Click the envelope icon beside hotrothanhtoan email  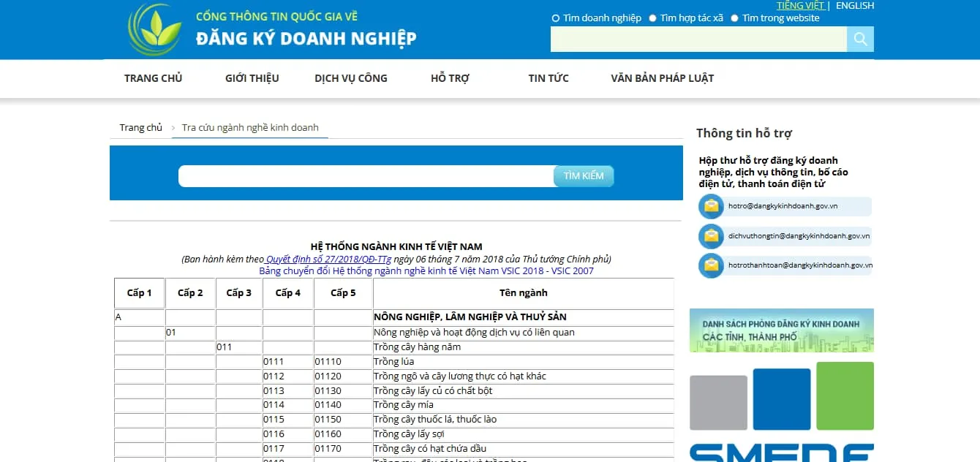[710, 266]
